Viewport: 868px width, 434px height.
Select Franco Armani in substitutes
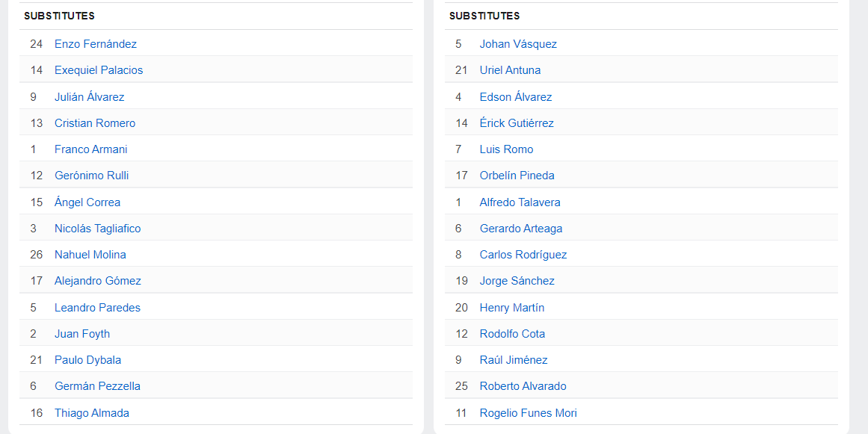[90, 149]
